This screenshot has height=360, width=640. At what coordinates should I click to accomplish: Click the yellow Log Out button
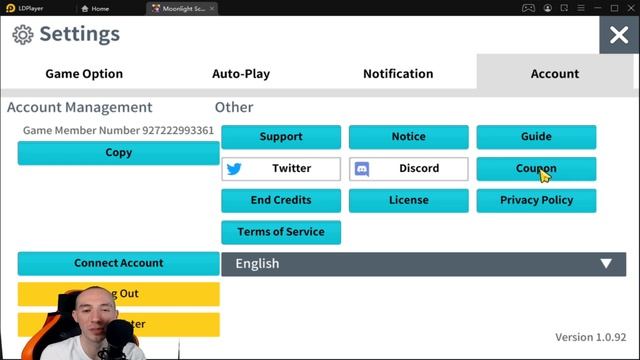(x=118, y=294)
